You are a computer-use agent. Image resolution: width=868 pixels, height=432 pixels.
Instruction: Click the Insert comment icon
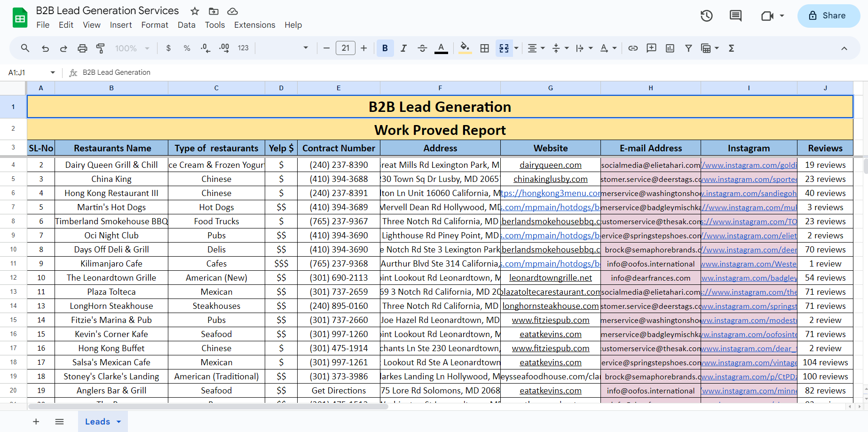[651, 48]
